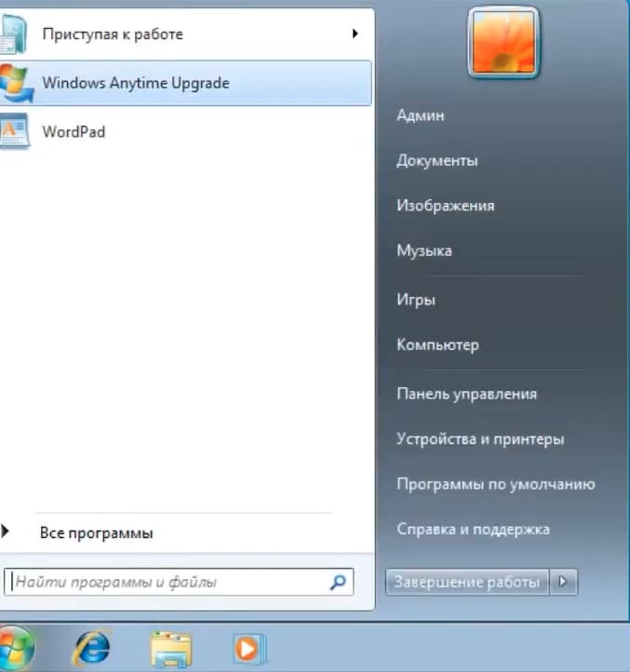Open Справка и поддержка
The height and width of the screenshot is (672, 630).
point(473,530)
